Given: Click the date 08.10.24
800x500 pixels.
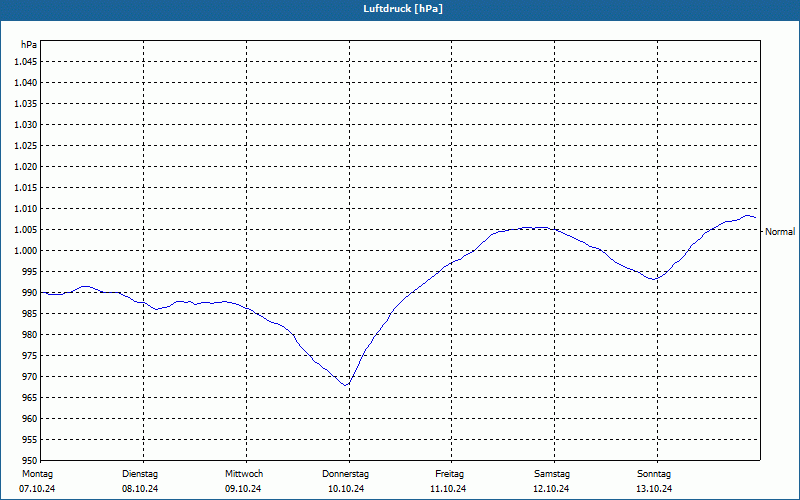Looking at the screenshot, I should coord(140,489).
